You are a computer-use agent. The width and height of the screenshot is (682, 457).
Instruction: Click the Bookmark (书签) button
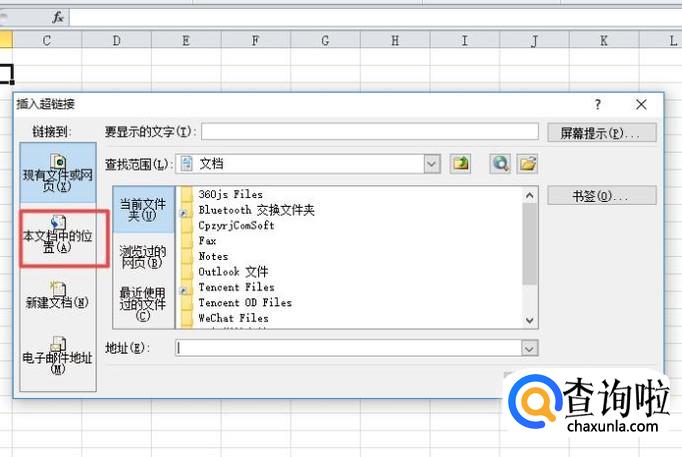click(x=602, y=196)
